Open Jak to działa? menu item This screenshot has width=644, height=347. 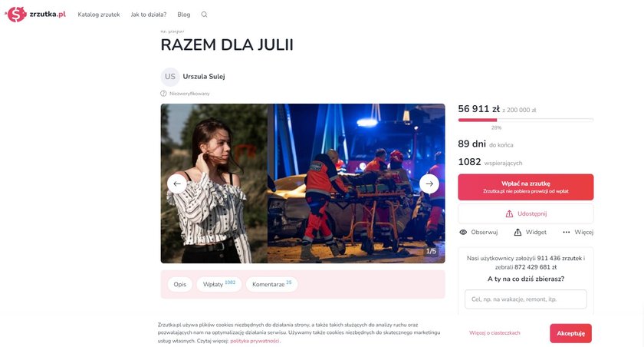coord(149,15)
